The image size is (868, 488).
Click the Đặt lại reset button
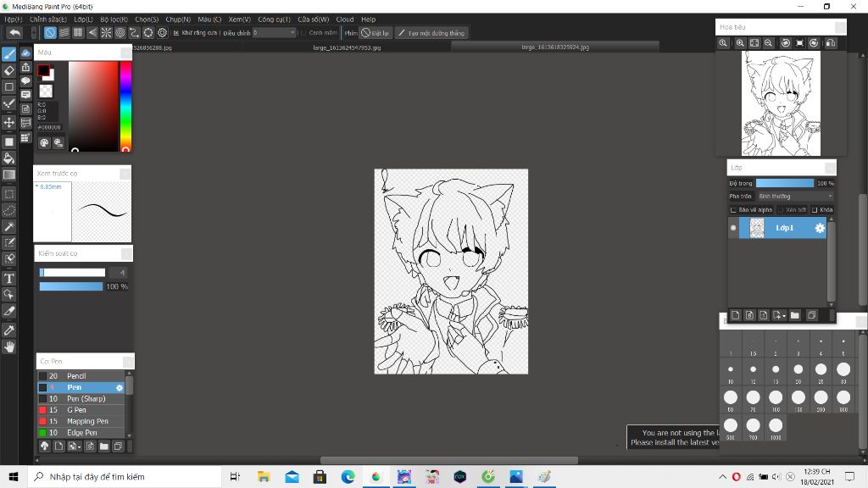click(376, 33)
